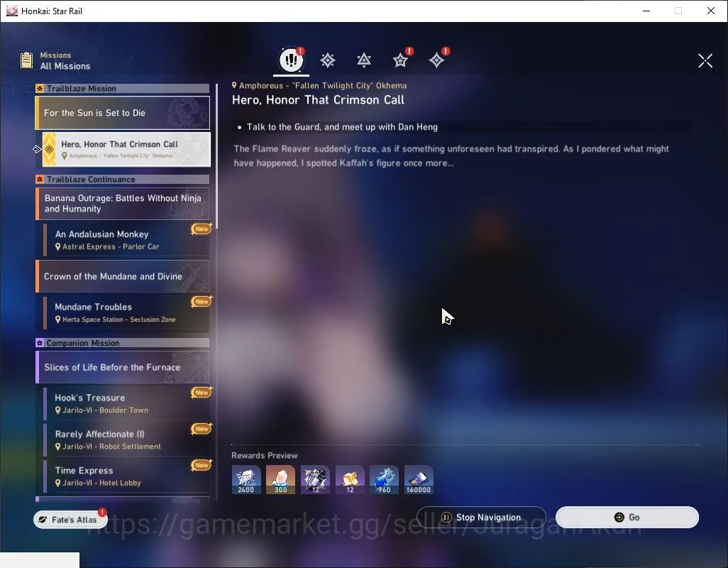Image resolution: width=728 pixels, height=568 pixels.
Task: Click the New badge on Rarely Affectionate (I)
Action: tap(202, 429)
